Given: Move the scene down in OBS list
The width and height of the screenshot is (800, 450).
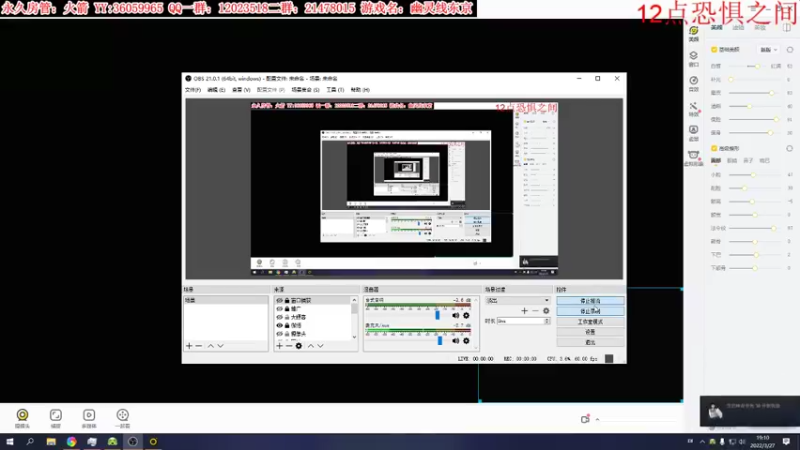Looking at the screenshot, I should [x=220, y=346].
